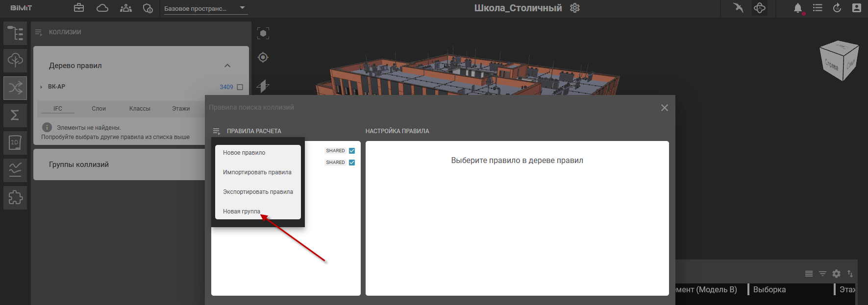This screenshot has width=868, height=305.
Task: Uncheck the first SHARED rule checkbox
Action: (352, 151)
